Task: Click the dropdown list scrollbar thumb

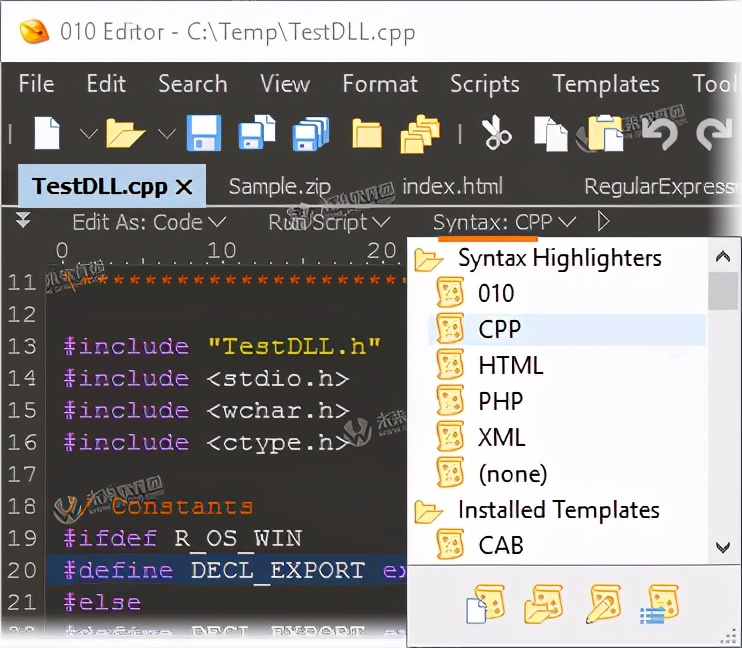Action: (x=723, y=291)
